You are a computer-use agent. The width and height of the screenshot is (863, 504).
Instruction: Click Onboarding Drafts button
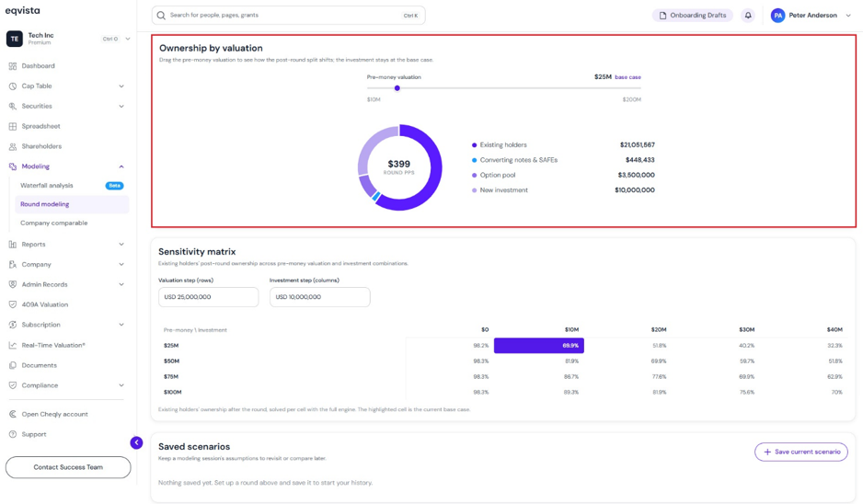point(693,16)
